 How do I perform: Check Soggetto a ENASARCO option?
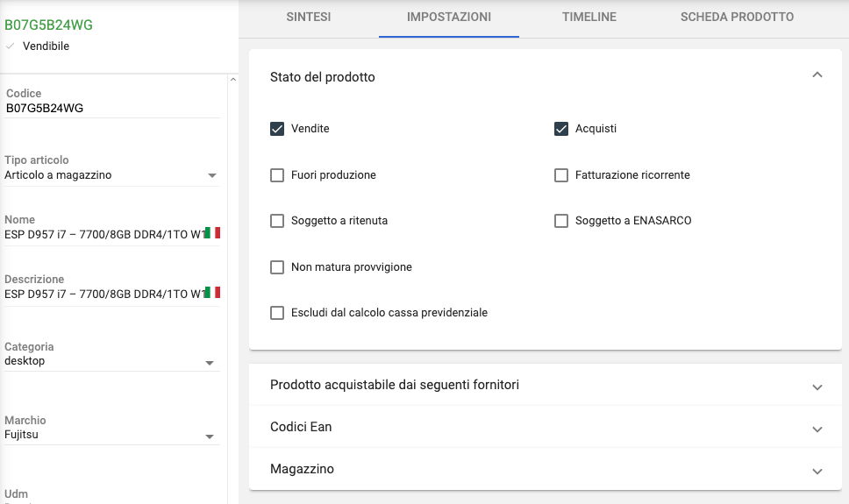[x=561, y=221]
